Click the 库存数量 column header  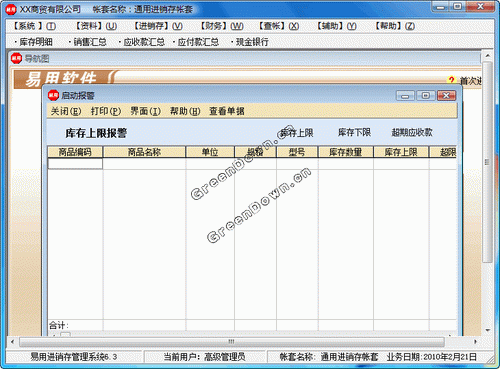(x=346, y=152)
